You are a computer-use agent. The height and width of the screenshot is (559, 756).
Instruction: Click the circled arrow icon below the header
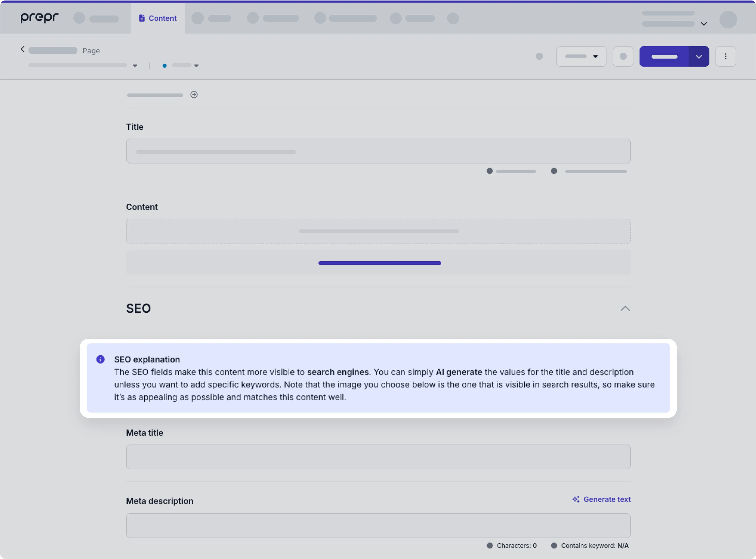[194, 95]
